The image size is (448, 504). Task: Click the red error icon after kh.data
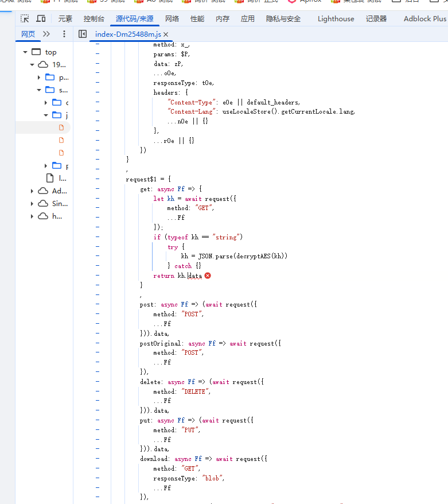[208, 276]
